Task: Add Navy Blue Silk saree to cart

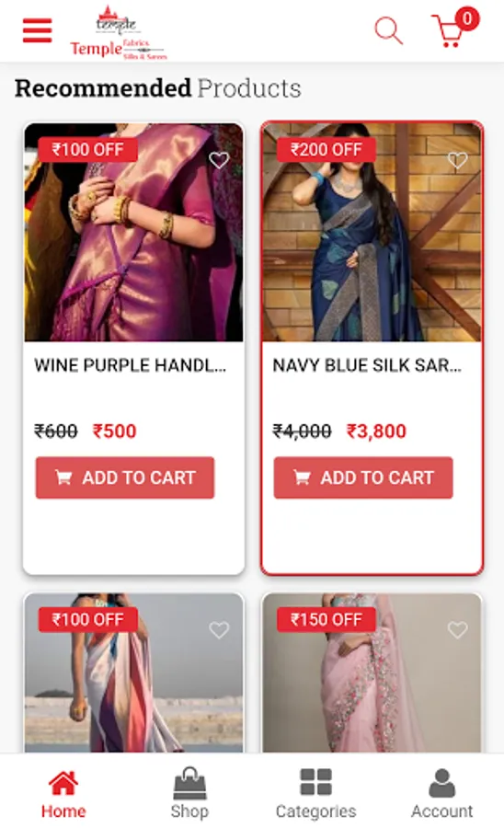Action: [363, 477]
